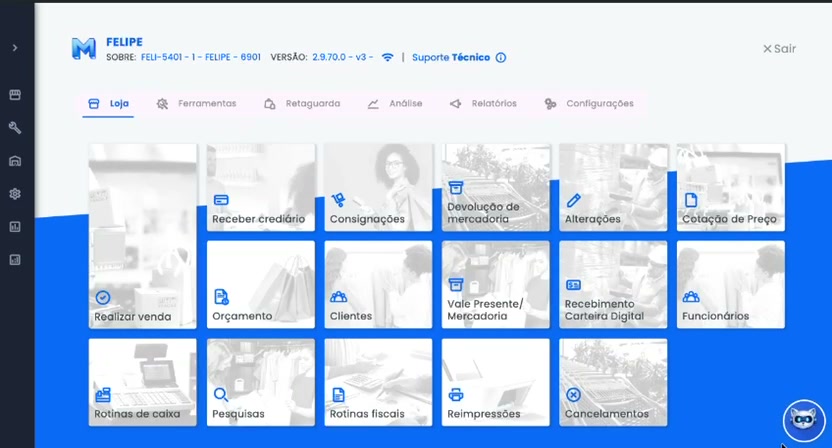Click the Suporte Técnico info icon
The image size is (832, 448).
[x=501, y=58]
